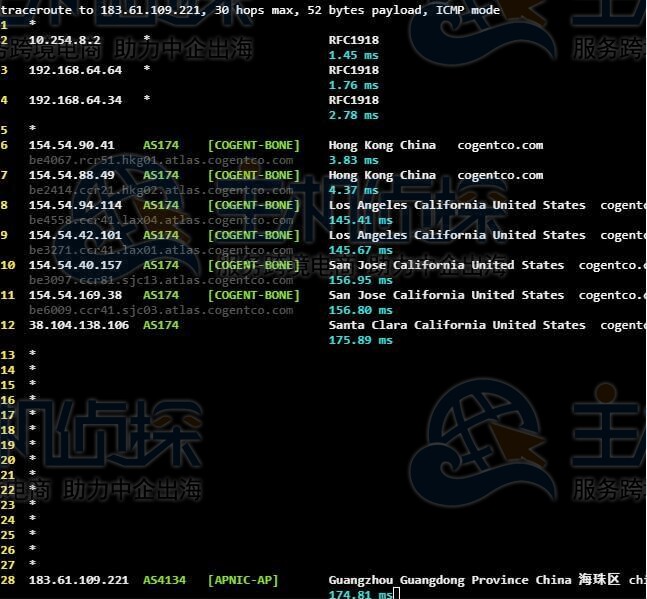Viewport: 647px width, 599px height.
Task: Click RFC1918 label on hop 3 row
Action: (x=354, y=70)
